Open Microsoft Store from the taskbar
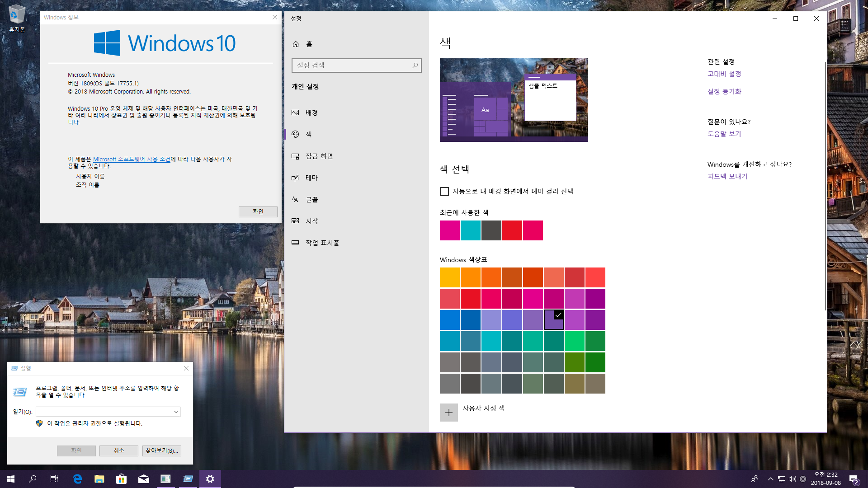The height and width of the screenshot is (488, 868). click(122, 479)
